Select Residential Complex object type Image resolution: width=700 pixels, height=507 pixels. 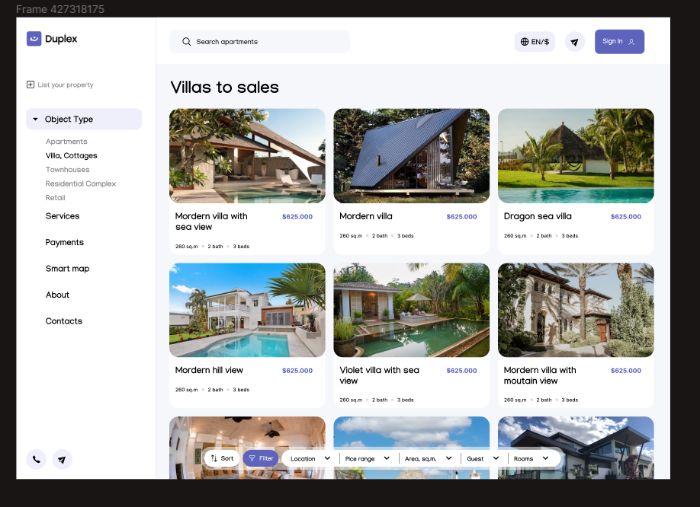(81, 183)
